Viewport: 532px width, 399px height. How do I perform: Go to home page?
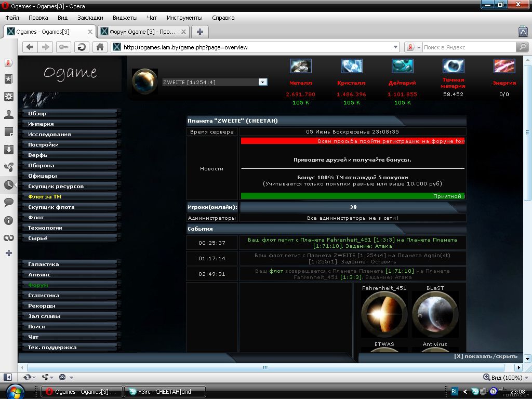100,47
